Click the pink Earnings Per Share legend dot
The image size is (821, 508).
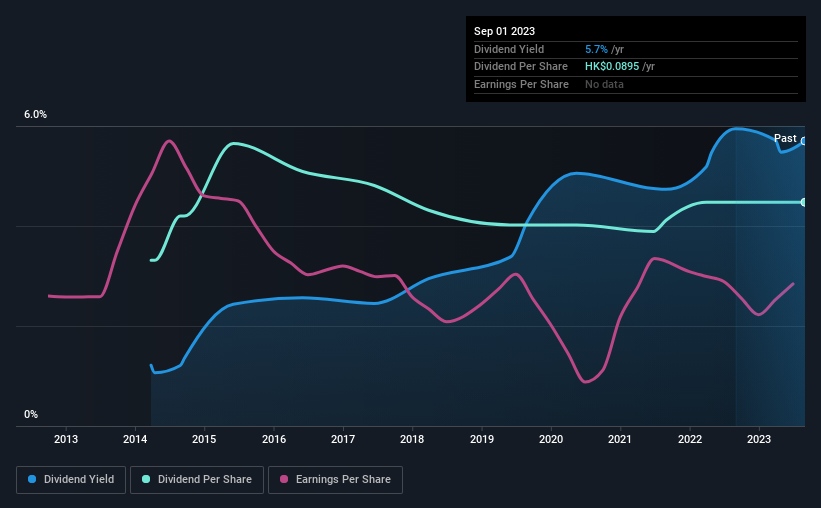click(284, 479)
